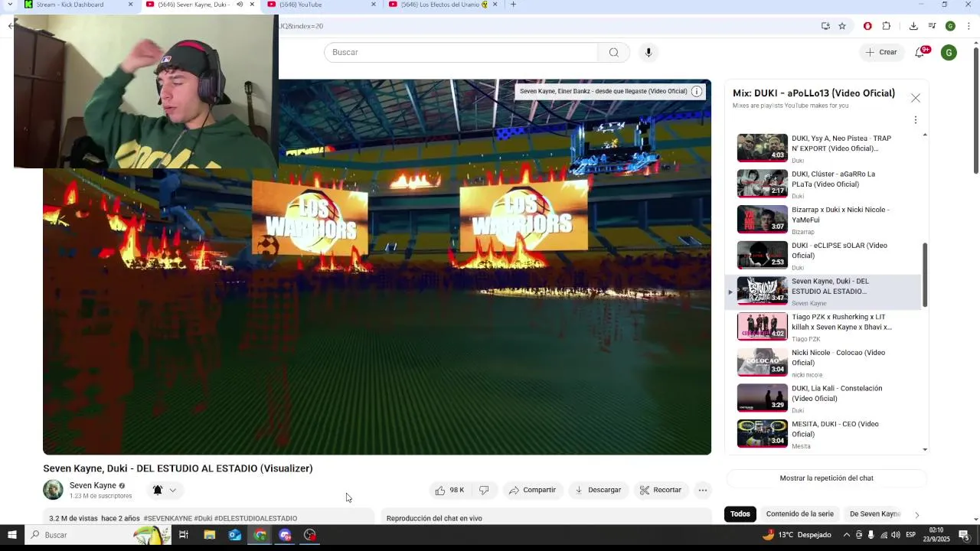Screen dimensions: 980x551
Task: Open Windows notification center
Action: [965, 535]
